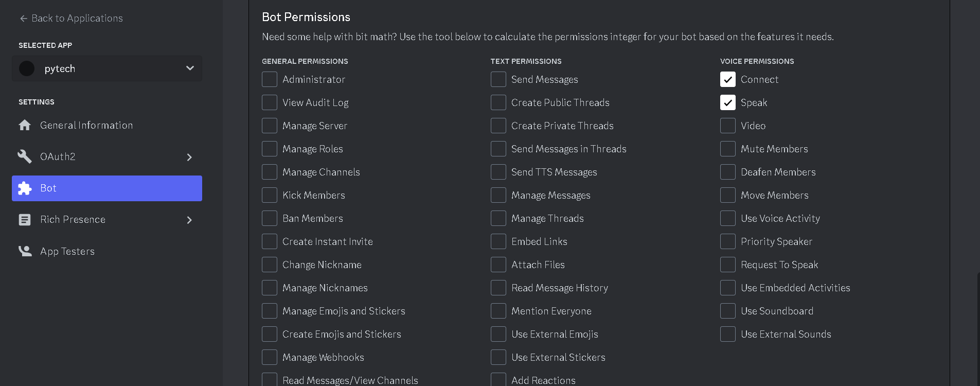This screenshot has width=980, height=386.
Task: Open General Information settings
Action: click(86, 125)
